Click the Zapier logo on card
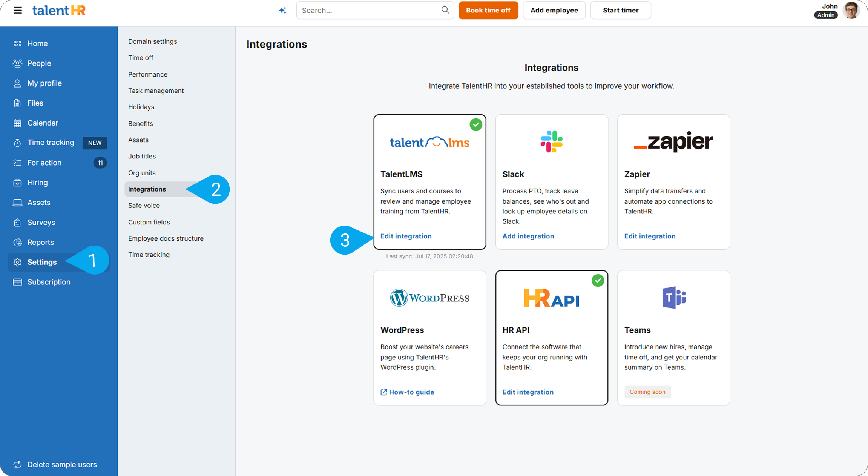Screen dimensions: 868x476 point(673,141)
